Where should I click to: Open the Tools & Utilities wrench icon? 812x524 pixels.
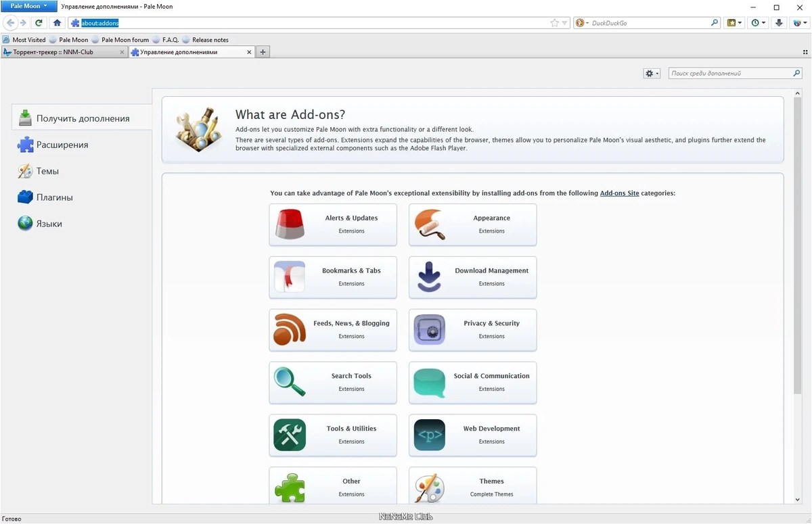coord(290,435)
